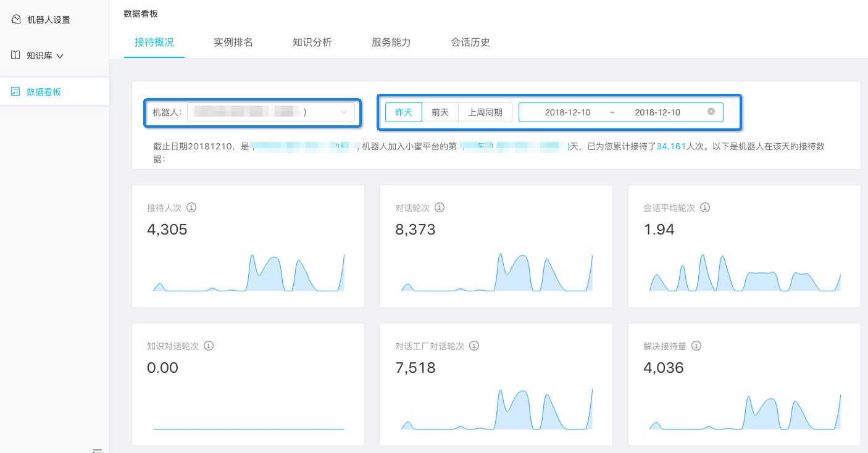Expand the 知识库 sidebar menu chevron
868x453 pixels.
click(x=60, y=56)
